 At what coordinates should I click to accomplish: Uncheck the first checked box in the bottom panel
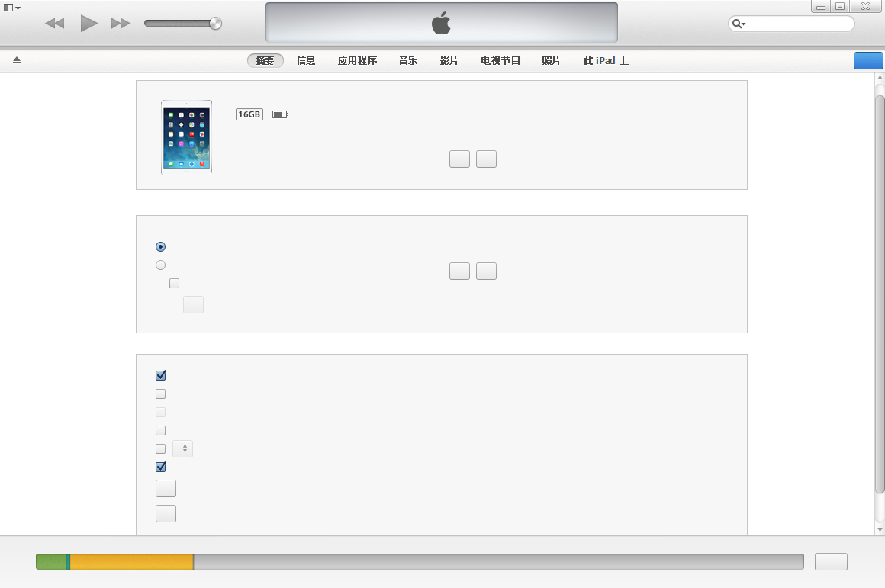(160, 375)
